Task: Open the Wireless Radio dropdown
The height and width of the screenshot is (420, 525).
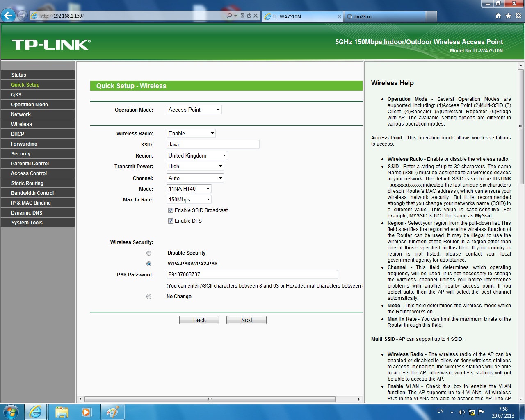Action: point(191,133)
